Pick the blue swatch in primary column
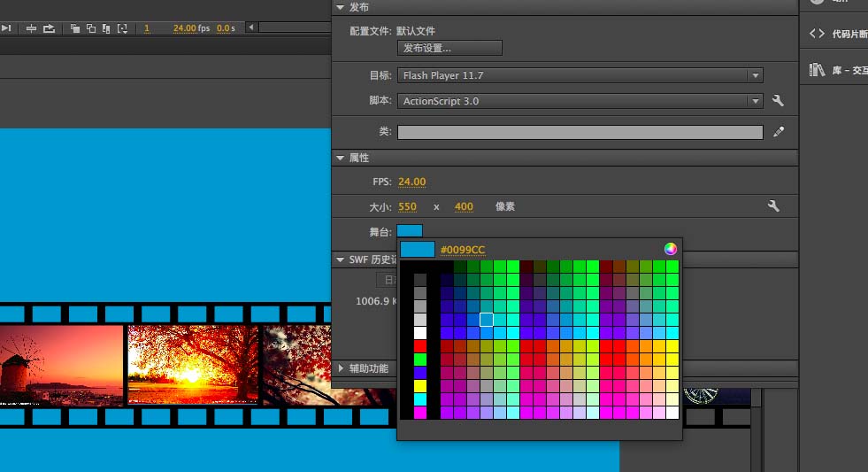868x472 pixels. (x=420, y=373)
